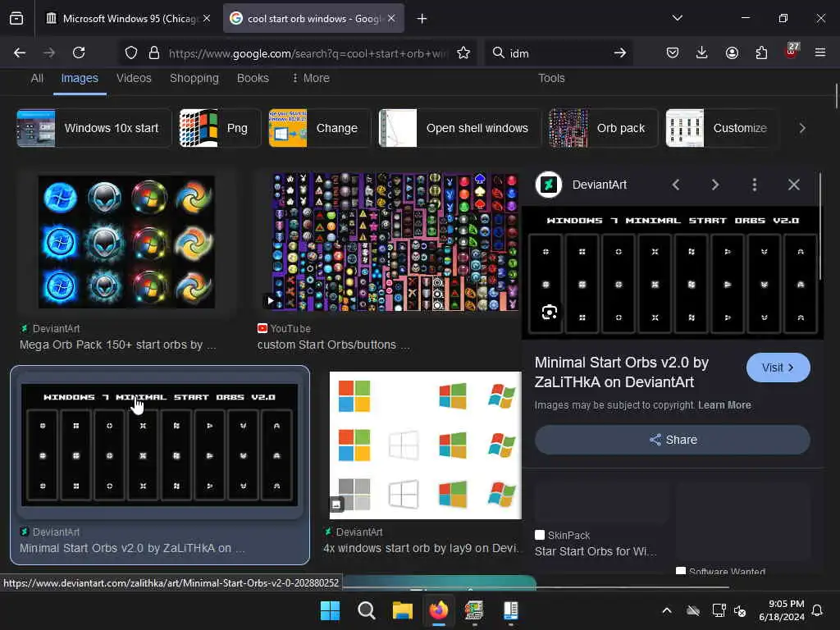
Task: Switch to the Videos tab
Action: coord(134,78)
